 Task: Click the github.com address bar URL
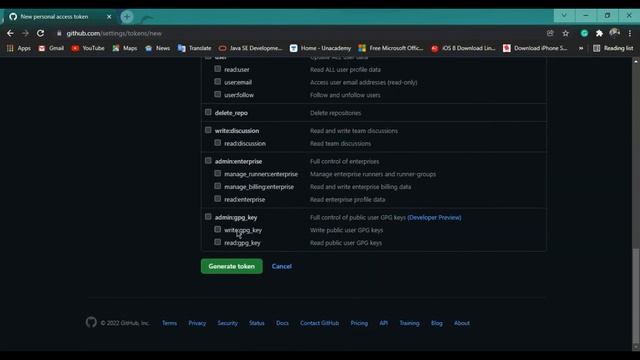114,33
